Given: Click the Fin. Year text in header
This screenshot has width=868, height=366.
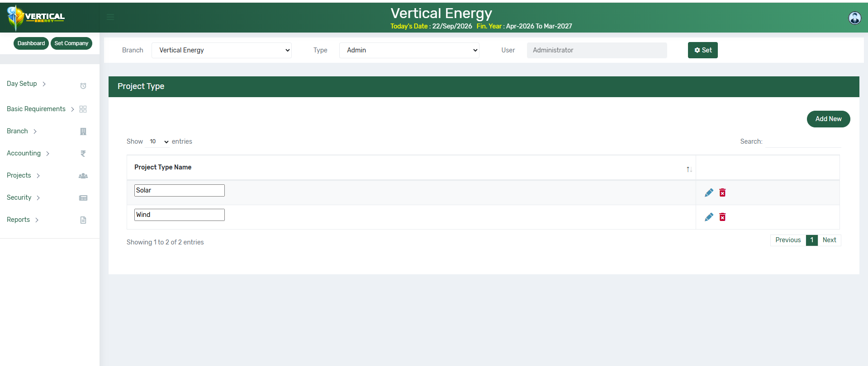Looking at the screenshot, I should pyautogui.click(x=524, y=26).
